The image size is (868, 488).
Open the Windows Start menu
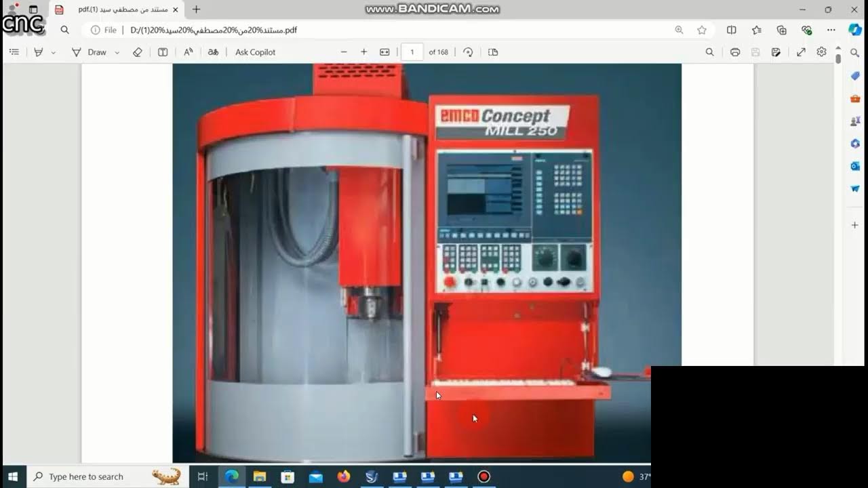pyautogui.click(x=13, y=476)
